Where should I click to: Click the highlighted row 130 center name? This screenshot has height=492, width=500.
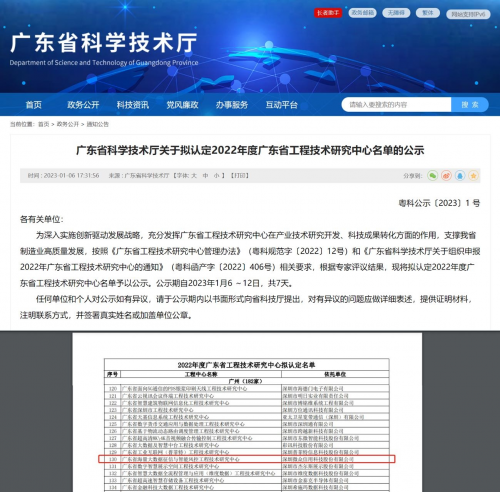coord(180,459)
